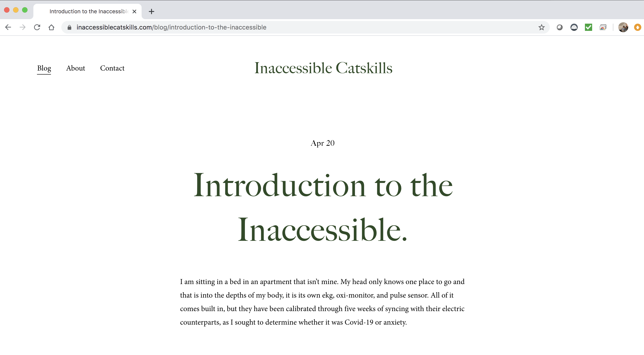The image size is (644, 355).
Task: Click the address bar URL
Action: click(172, 27)
